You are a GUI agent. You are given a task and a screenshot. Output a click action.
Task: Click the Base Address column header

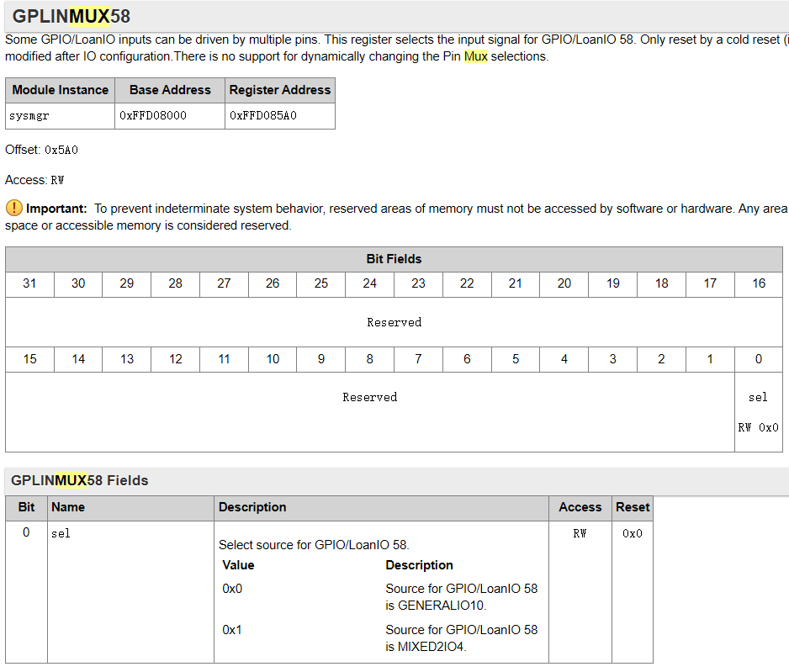pos(170,90)
